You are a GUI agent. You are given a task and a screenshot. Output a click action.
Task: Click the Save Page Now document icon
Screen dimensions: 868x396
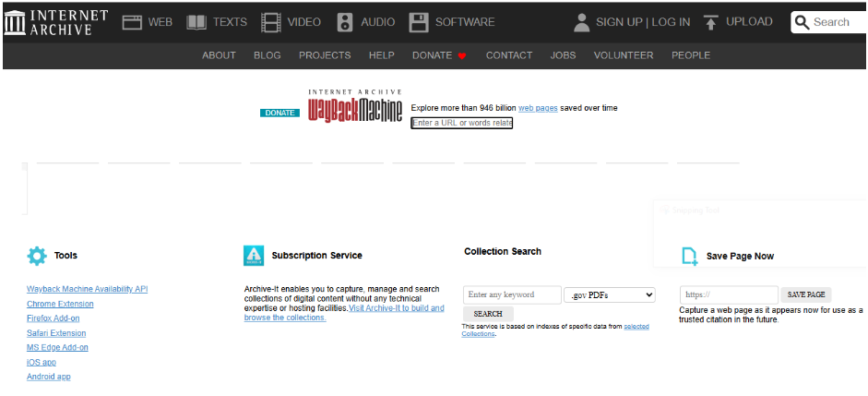click(690, 257)
